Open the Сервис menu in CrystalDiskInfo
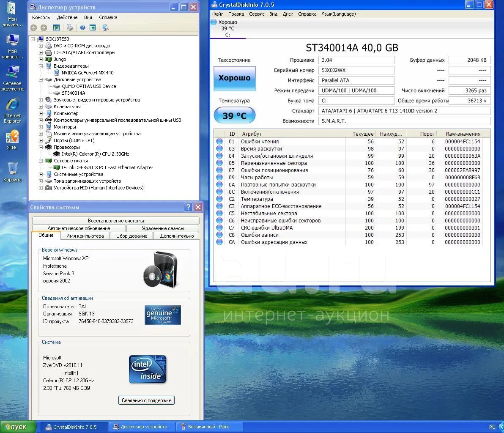Image resolution: width=504 pixels, height=433 pixels. (257, 14)
